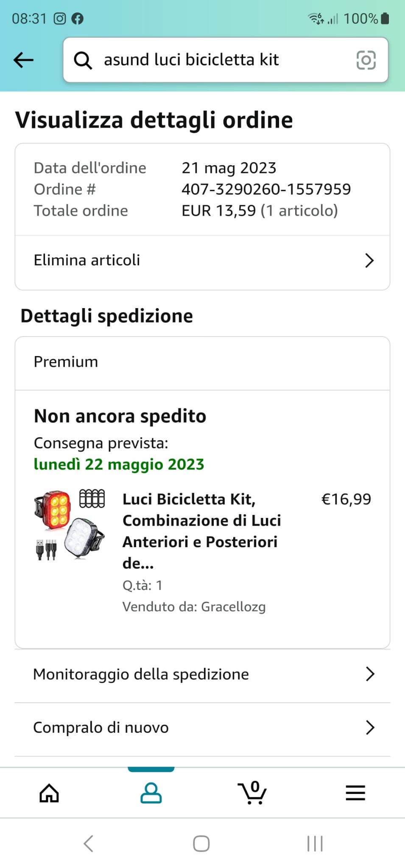Tap the back arrow beside search bar
The width and height of the screenshot is (405, 868).
tap(23, 60)
